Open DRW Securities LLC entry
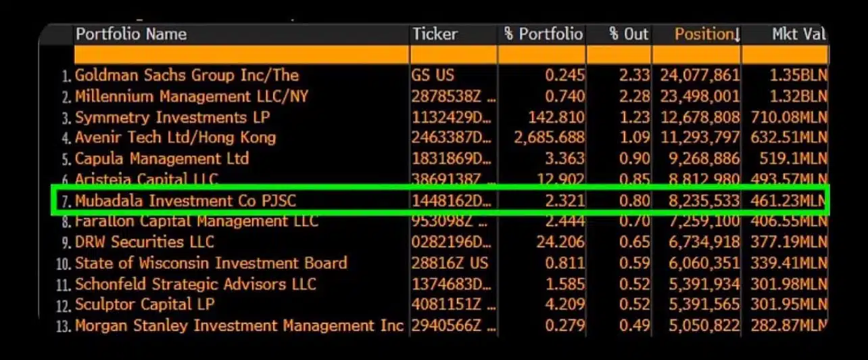 [144, 242]
